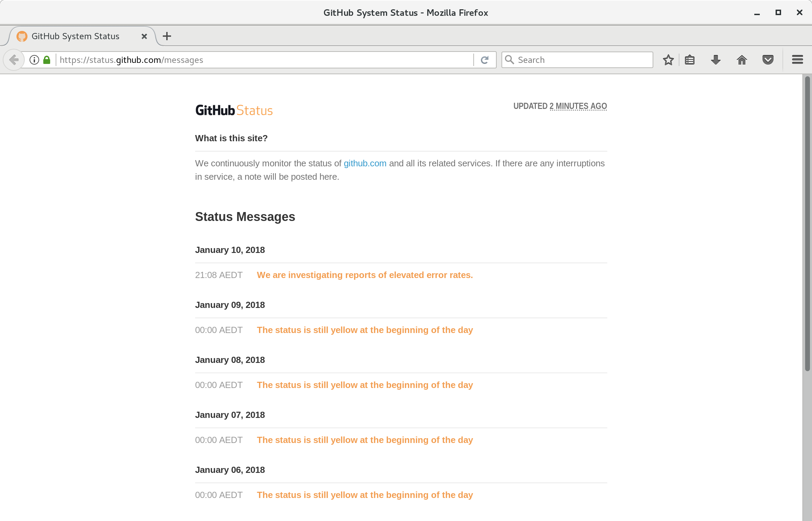Reload the page with refresh icon
The height and width of the screenshot is (521, 812).
[x=485, y=60]
